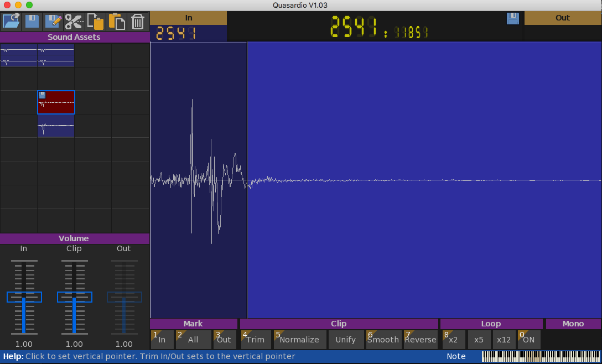Image resolution: width=602 pixels, height=364 pixels.
Task: Save as with the floppy-and-pencil icon
Action: coord(53,22)
